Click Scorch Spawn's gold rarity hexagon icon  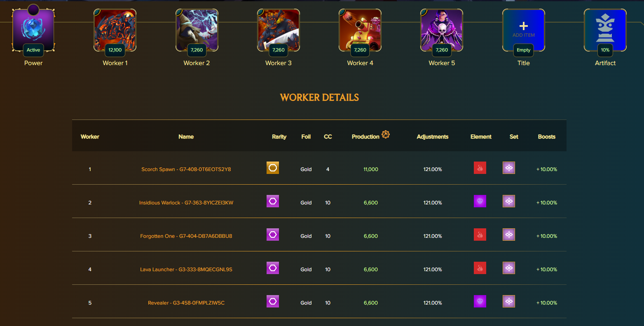pos(273,168)
